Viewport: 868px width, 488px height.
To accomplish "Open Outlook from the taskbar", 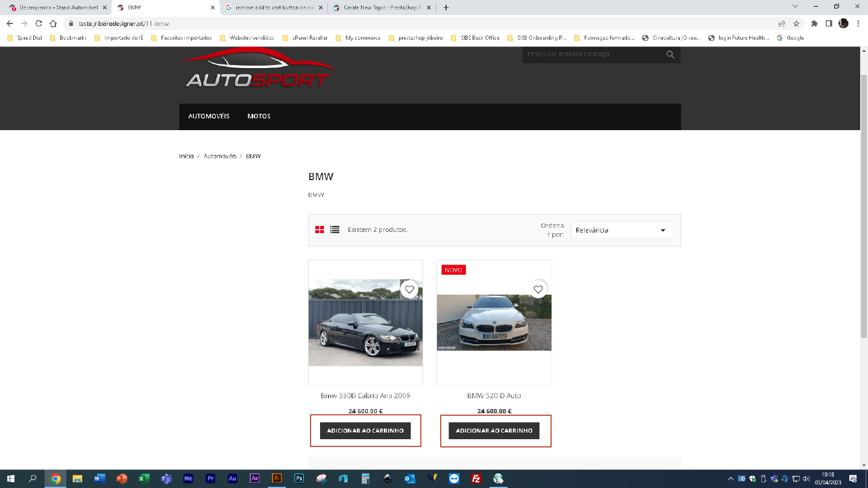I will (410, 479).
